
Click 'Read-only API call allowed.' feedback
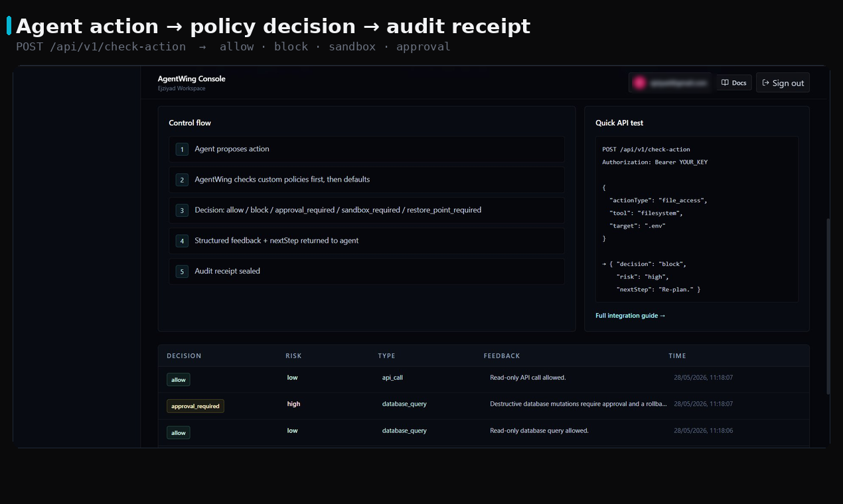528,377
